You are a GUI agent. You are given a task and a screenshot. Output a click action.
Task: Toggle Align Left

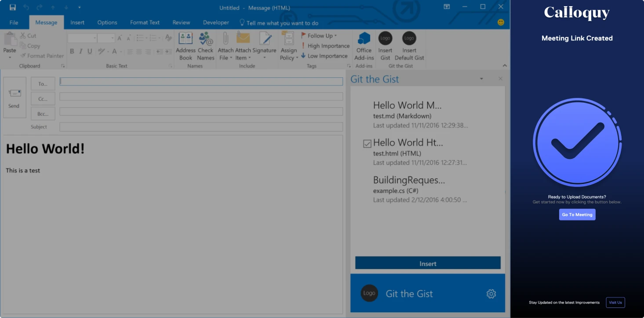(x=130, y=51)
